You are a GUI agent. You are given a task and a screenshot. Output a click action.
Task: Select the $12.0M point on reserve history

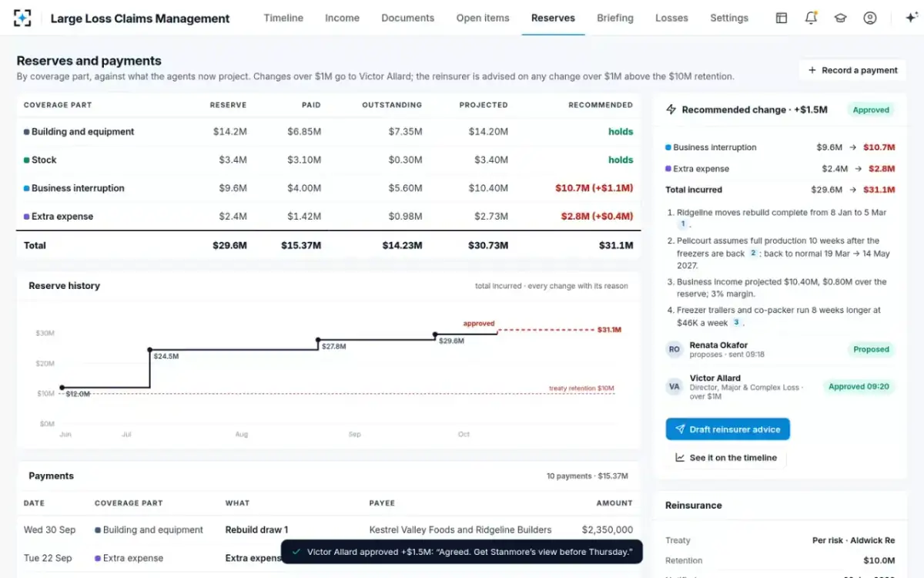tap(62, 388)
